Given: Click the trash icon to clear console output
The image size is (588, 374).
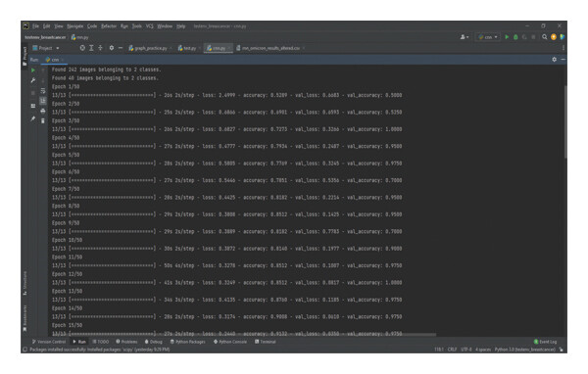Looking at the screenshot, I should [x=43, y=120].
